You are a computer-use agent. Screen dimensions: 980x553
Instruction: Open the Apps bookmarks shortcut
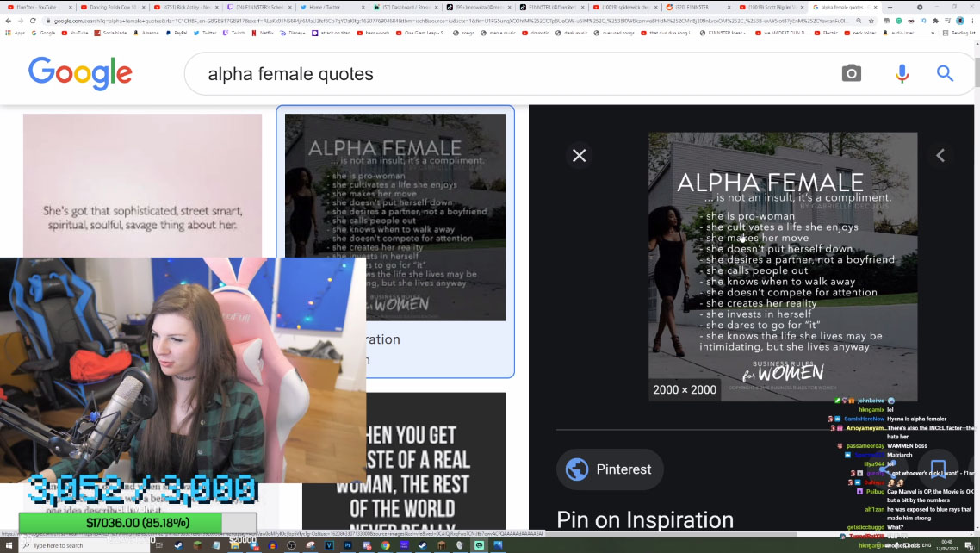tap(15, 33)
